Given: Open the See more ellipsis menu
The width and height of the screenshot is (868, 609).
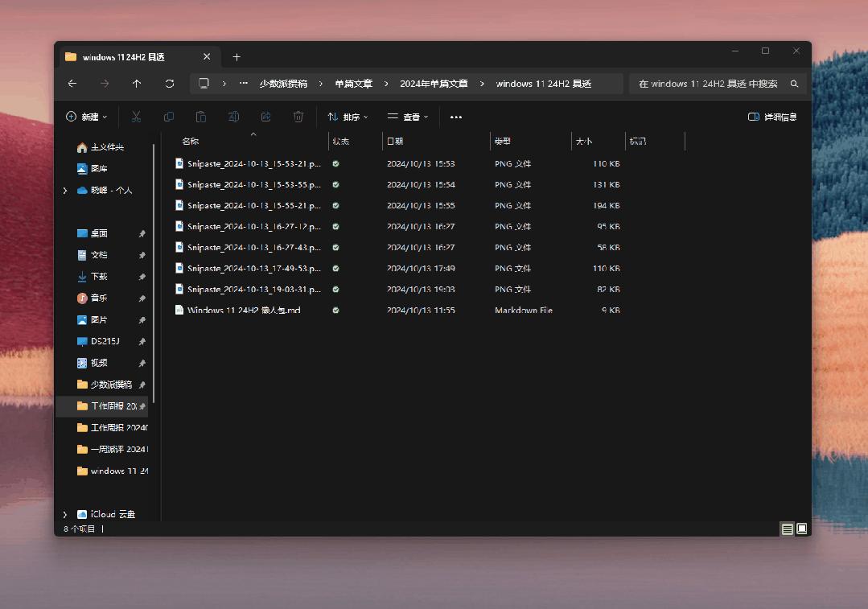Looking at the screenshot, I should pyautogui.click(x=456, y=117).
